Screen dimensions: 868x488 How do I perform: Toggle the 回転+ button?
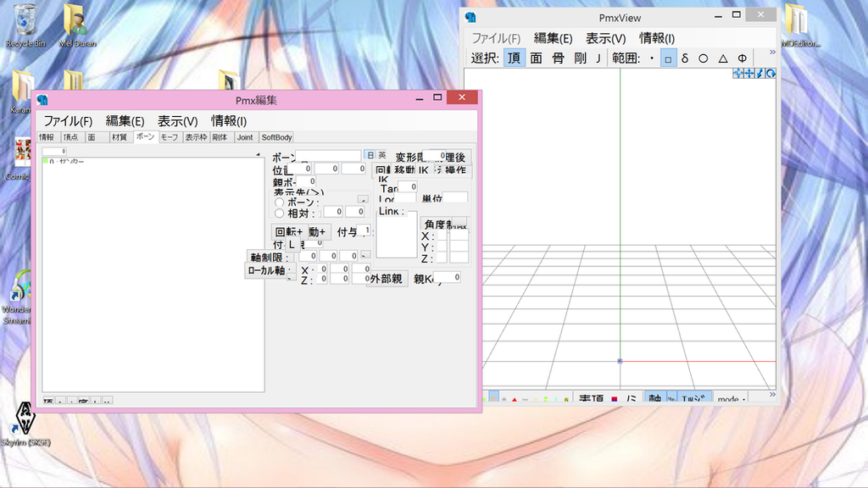tap(288, 232)
